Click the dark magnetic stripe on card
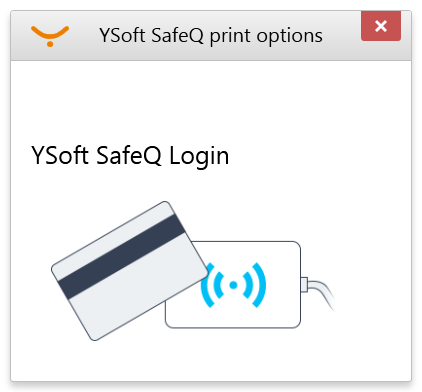The image size is (422, 392). pos(122,256)
